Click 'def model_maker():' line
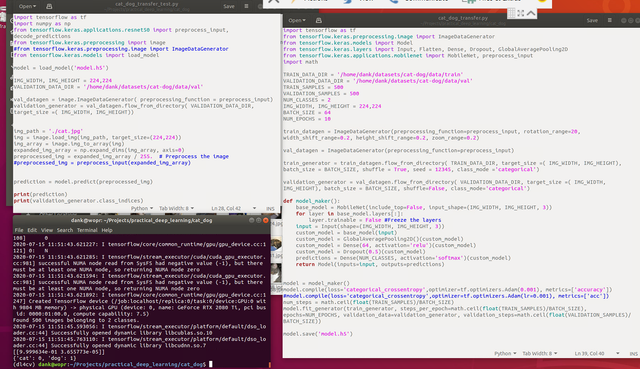This screenshot has width=640, height=369. [311, 201]
